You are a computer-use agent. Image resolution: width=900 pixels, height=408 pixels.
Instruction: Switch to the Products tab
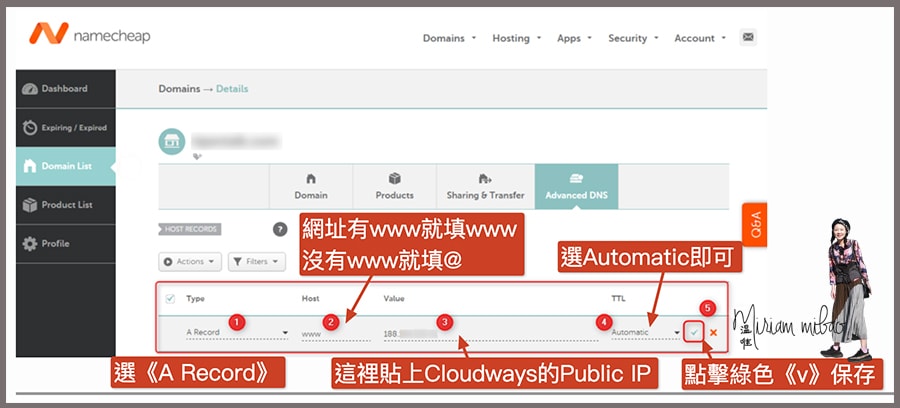(394, 186)
